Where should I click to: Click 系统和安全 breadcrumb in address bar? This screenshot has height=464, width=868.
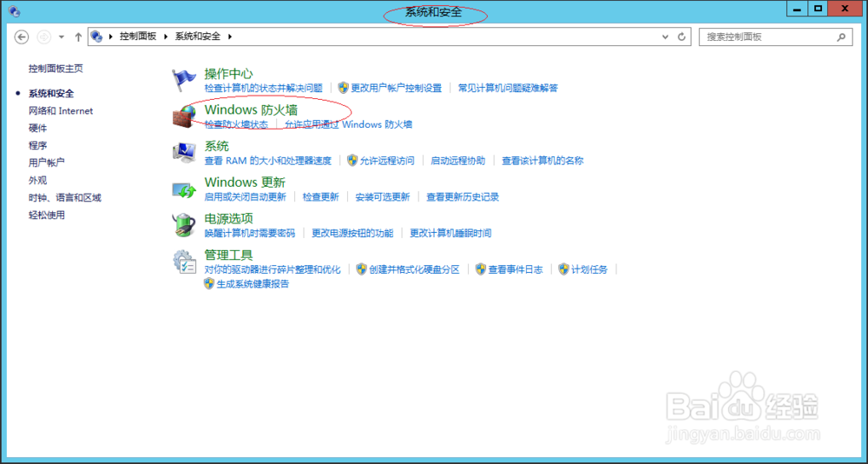[x=198, y=36]
